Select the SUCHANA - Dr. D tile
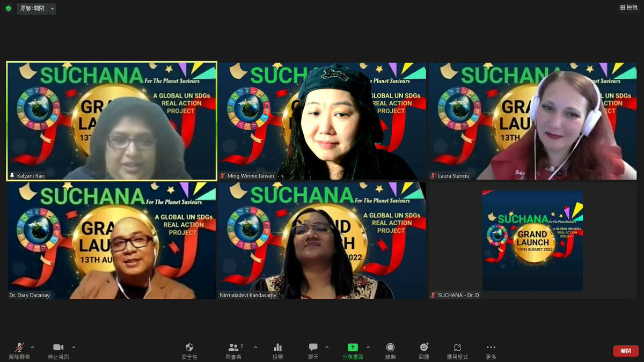Screen dimensions: 644x362 532,240
